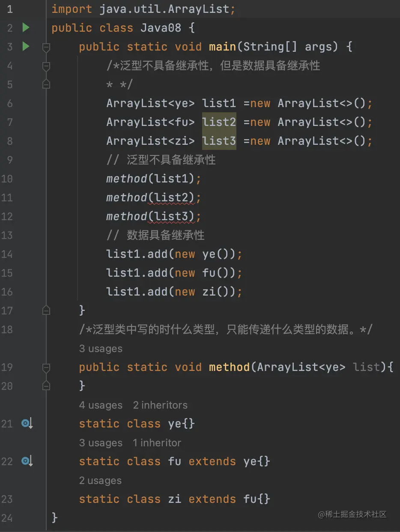400x532 pixels.
Task: Click the 3 usages hint above class fu
Action: point(101,442)
